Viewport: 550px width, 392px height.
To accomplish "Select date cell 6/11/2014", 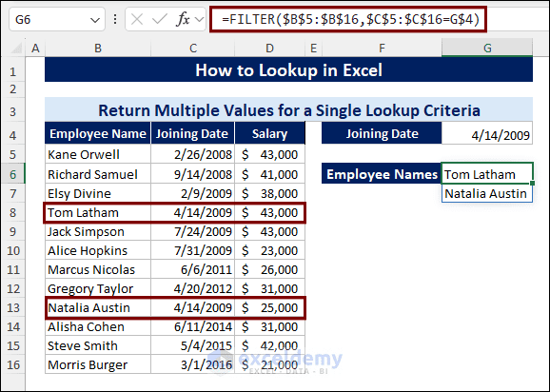I will (192, 326).
